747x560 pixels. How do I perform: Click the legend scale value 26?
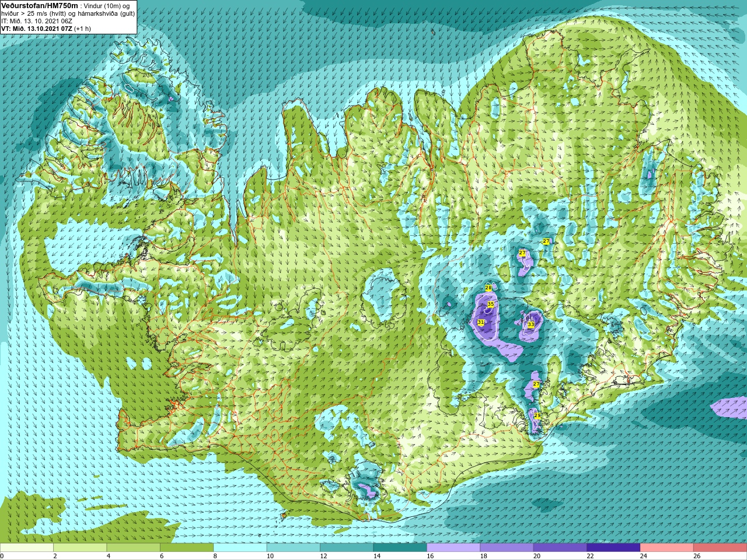pyautogui.click(x=697, y=556)
